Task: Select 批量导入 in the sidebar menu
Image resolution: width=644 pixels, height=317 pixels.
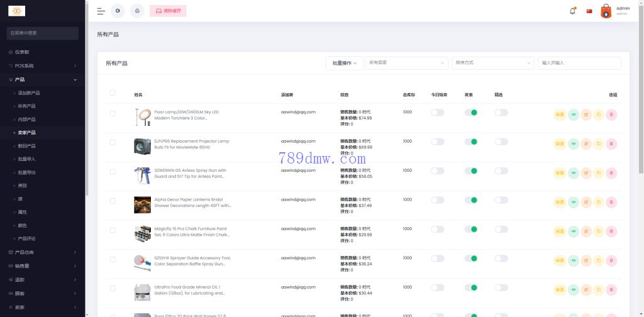Action: click(27, 159)
